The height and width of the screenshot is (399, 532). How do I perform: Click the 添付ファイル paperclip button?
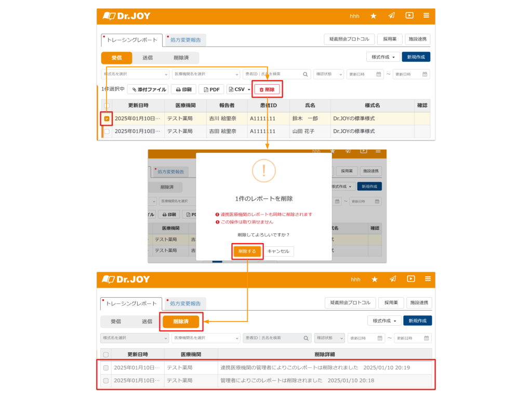[148, 89]
